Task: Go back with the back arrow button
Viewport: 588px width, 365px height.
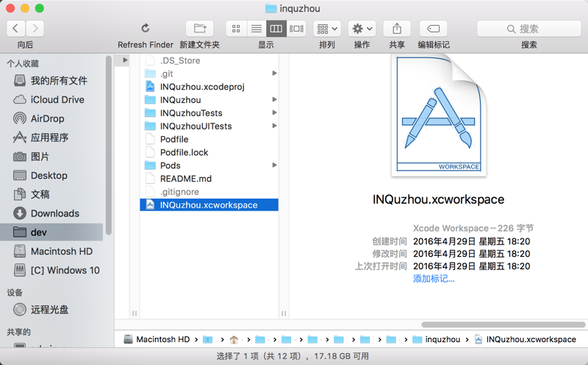Action: (15, 29)
